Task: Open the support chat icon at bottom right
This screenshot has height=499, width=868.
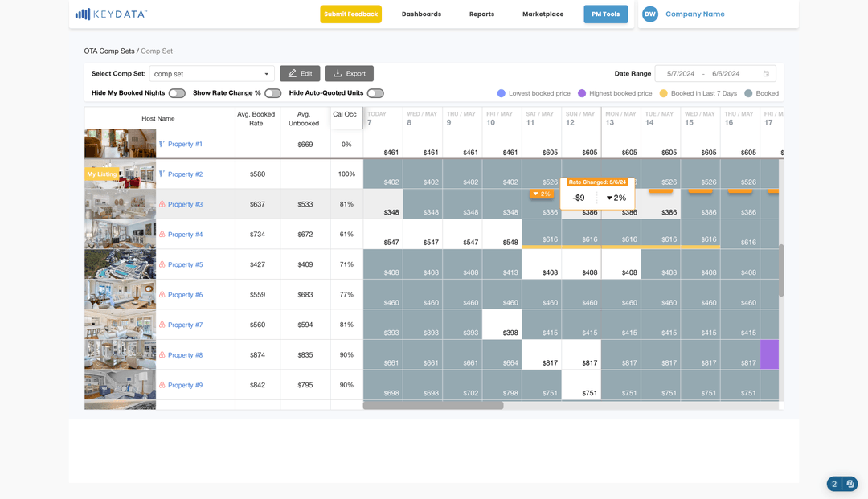Action: [850, 484]
